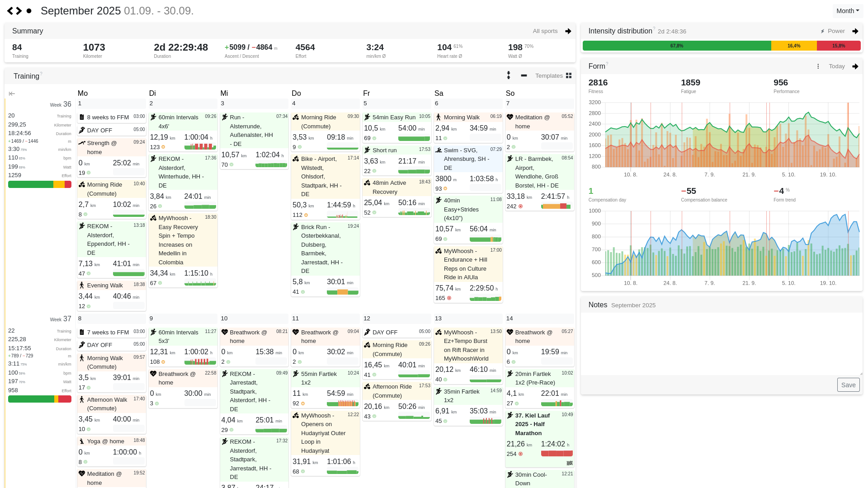Click yellow 16,4% intensity segment

click(794, 46)
